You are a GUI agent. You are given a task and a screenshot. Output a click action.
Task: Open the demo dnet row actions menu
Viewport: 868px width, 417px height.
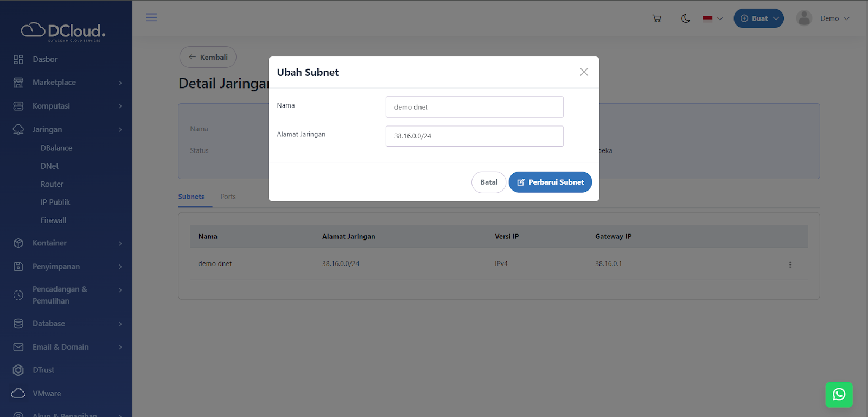(x=790, y=264)
